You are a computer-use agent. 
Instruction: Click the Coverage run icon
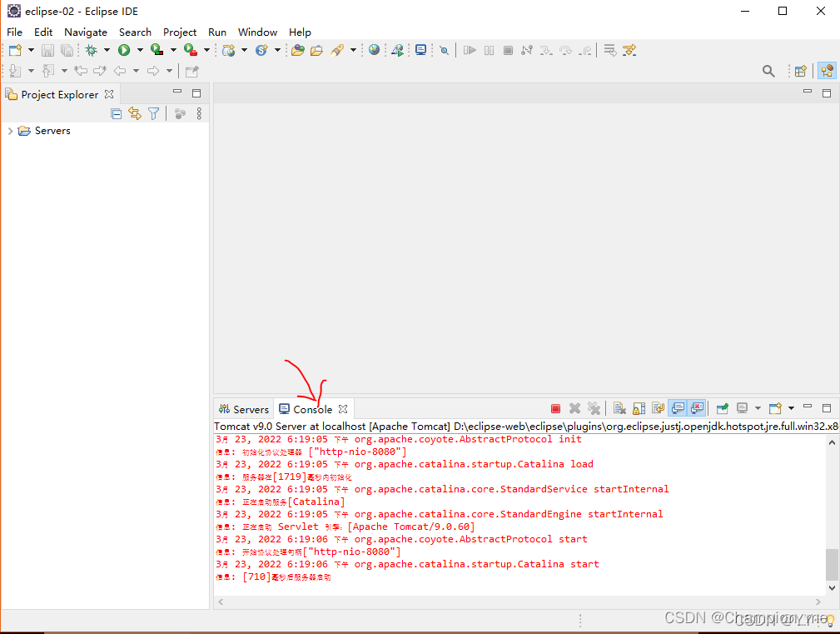157,50
